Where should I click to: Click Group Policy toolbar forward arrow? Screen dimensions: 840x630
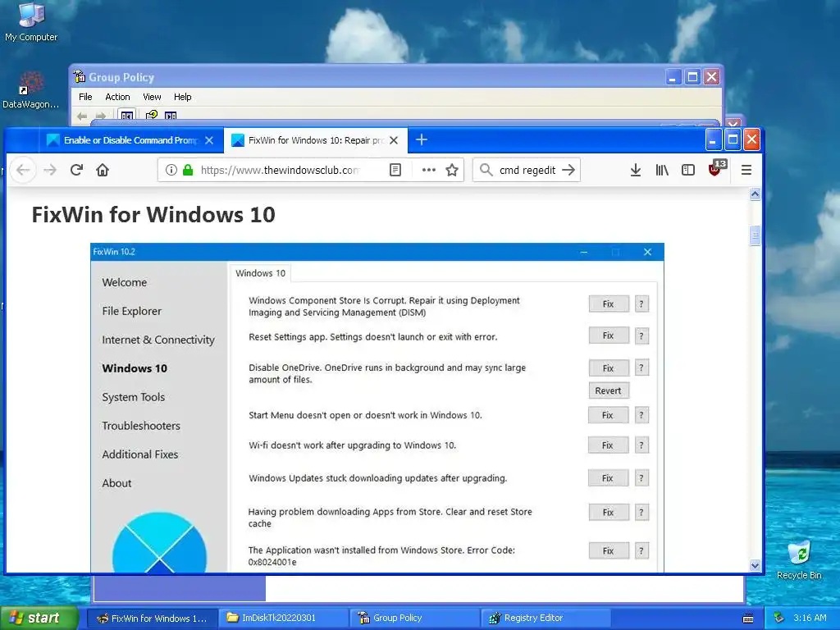100,116
